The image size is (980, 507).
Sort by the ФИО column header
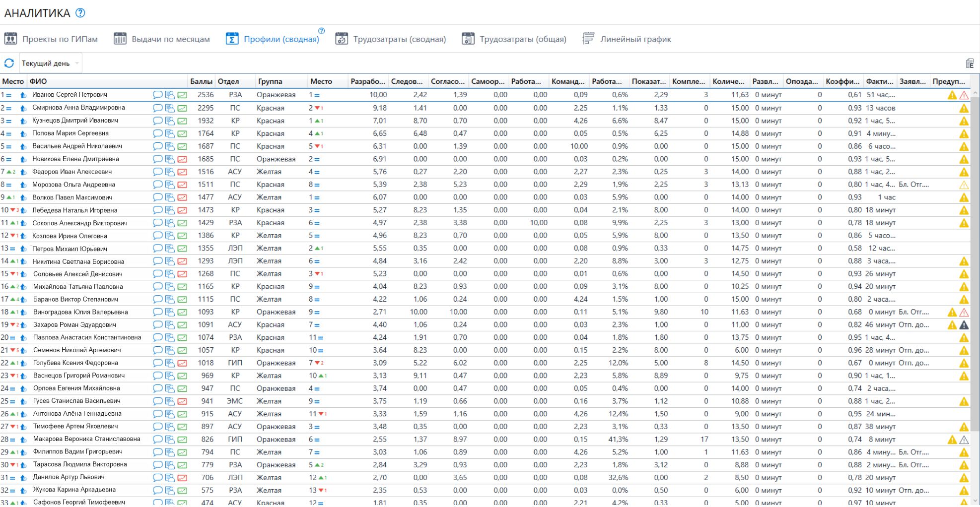click(107, 81)
